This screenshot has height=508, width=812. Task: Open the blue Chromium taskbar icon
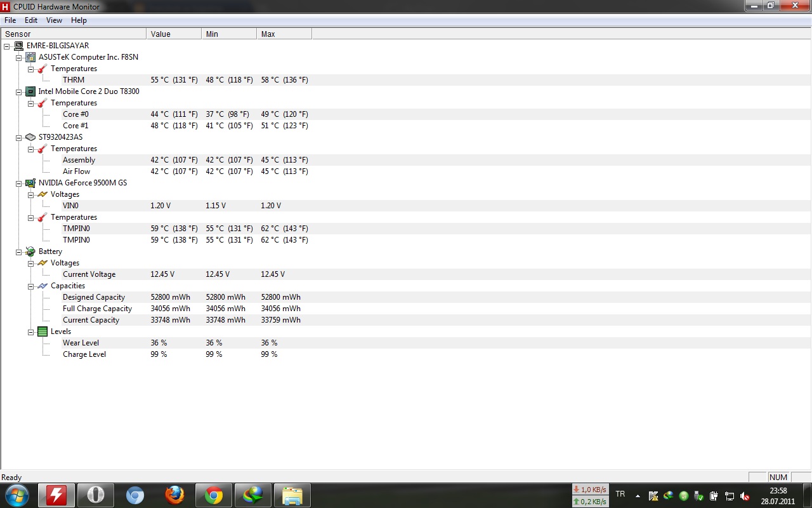pyautogui.click(x=135, y=495)
